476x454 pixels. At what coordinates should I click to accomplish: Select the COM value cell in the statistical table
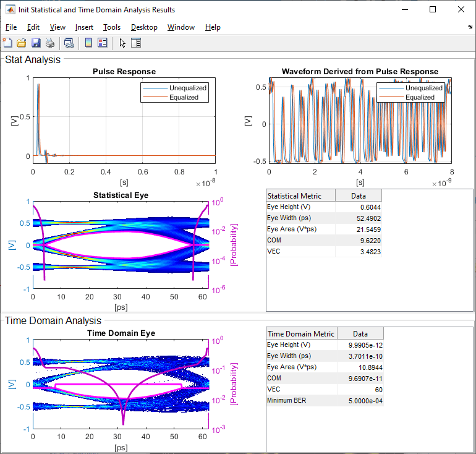pyautogui.click(x=359, y=241)
